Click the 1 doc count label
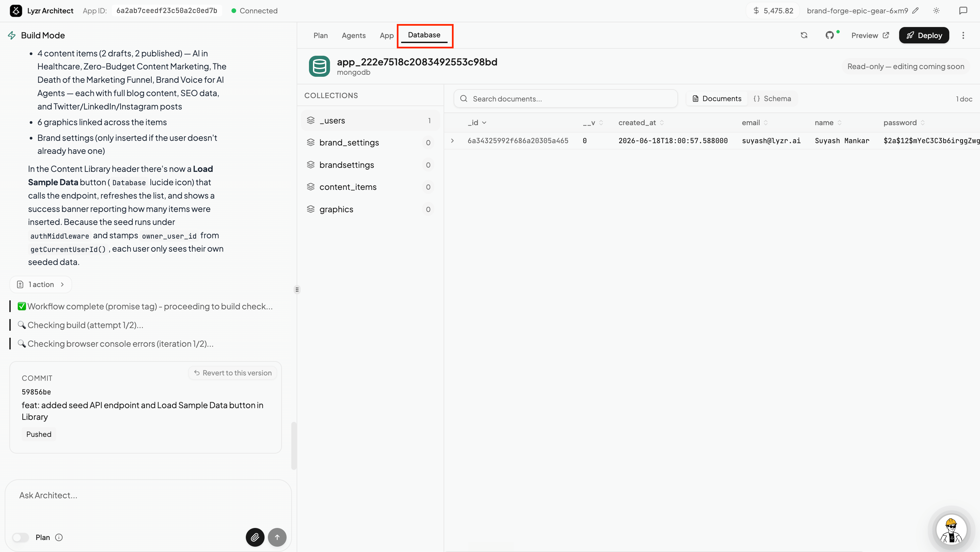Screen dimensions: 980x552 click(964, 99)
